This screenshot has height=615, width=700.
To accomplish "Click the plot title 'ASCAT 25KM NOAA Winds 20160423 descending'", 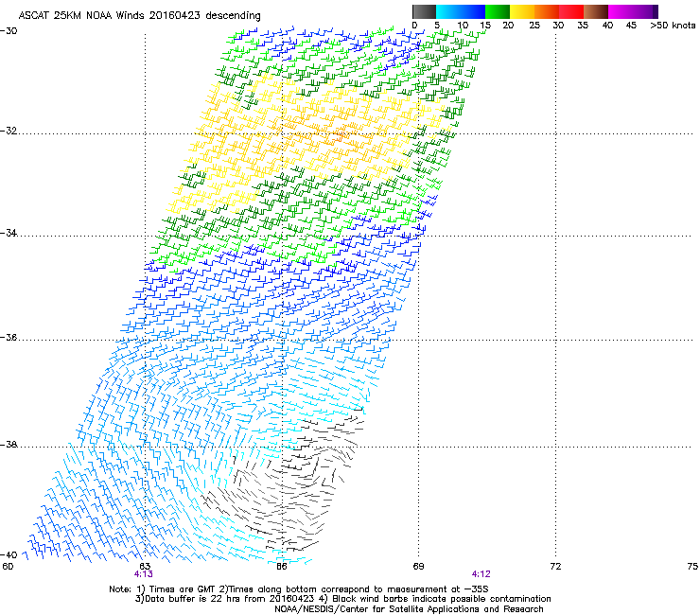I will coord(139,16).
